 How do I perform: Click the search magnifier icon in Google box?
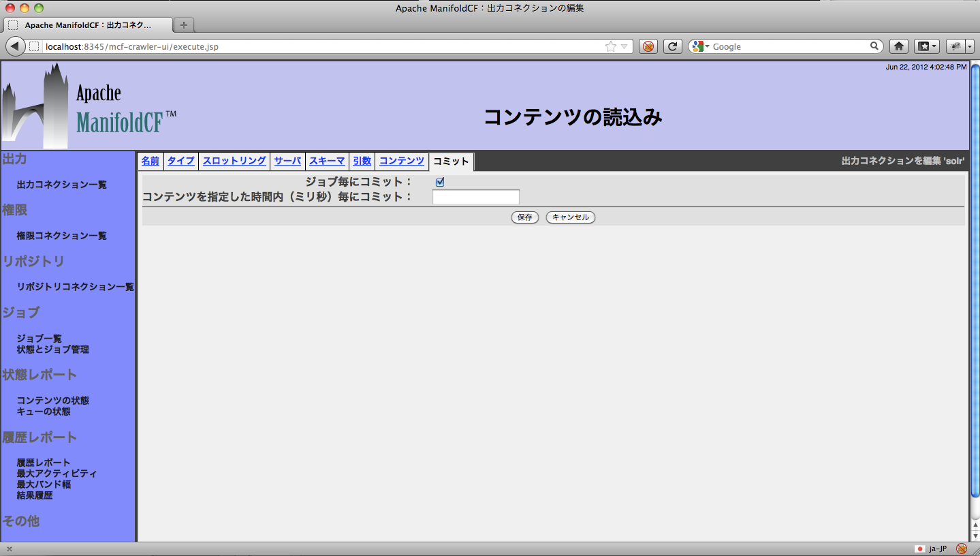(874, 46)
